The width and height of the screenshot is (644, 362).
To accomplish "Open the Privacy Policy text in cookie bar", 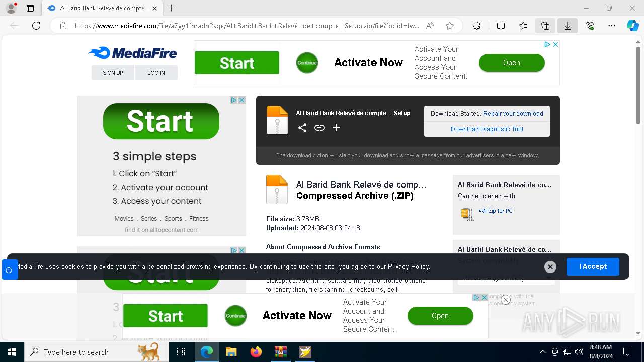I will coord(409,267).
